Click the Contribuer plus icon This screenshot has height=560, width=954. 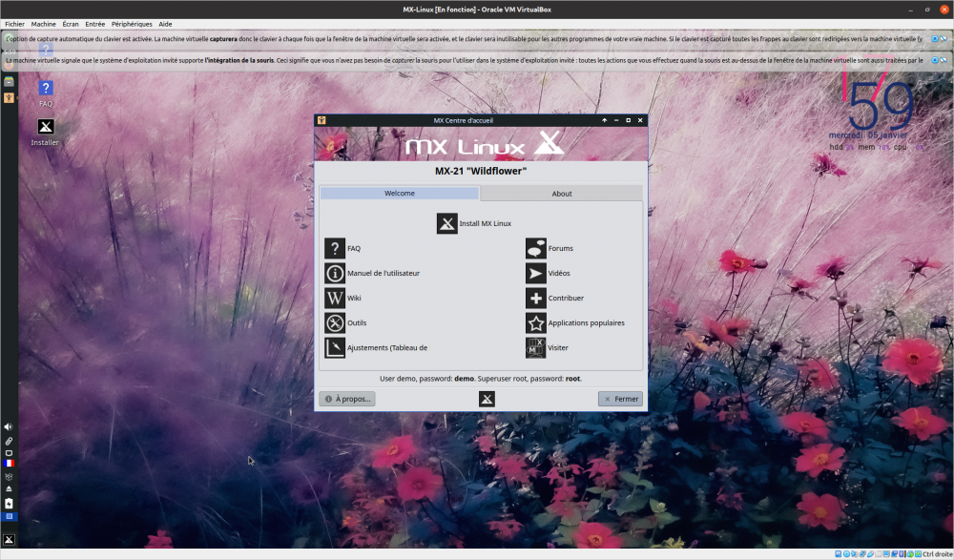[x=536, y=299]
